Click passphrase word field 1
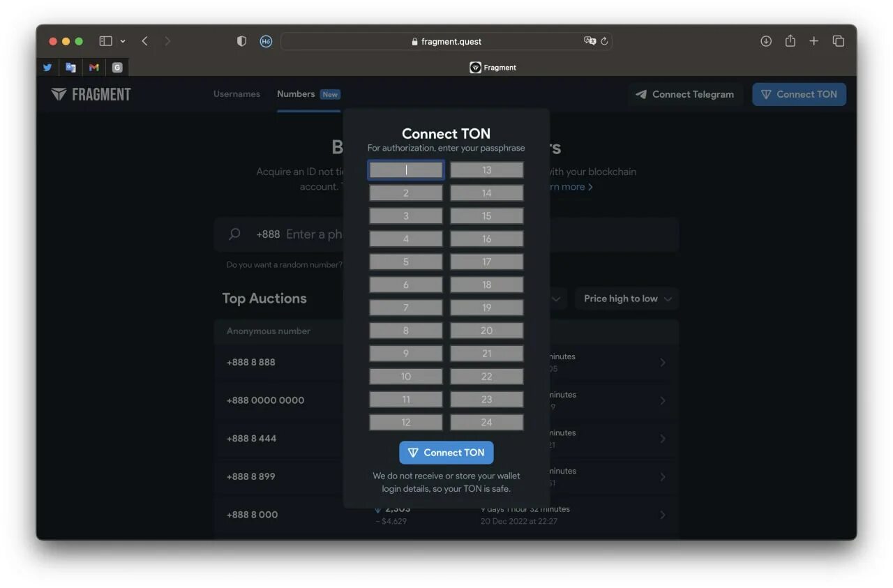This screenshot has height=588, width=893. click(406, 170)
